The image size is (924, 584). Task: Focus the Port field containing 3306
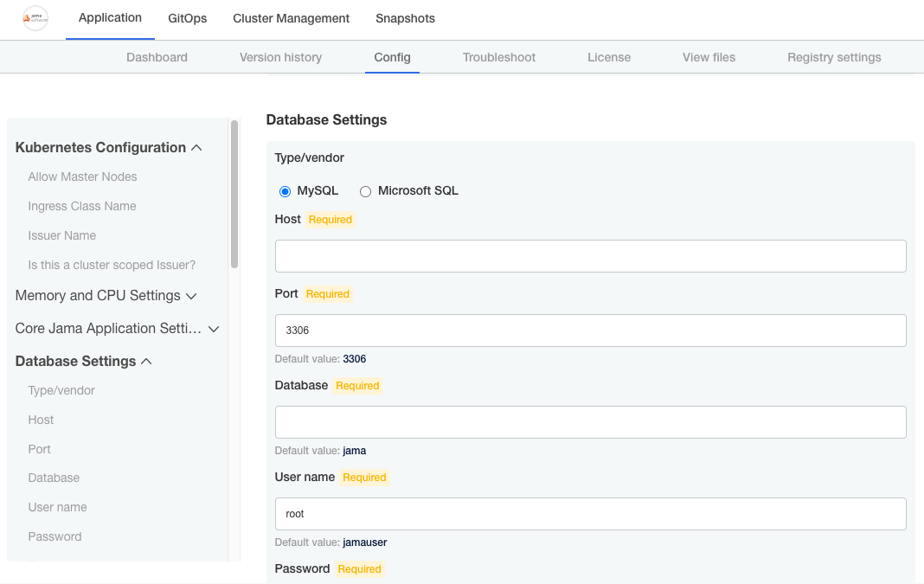click(x=590, y=331)
